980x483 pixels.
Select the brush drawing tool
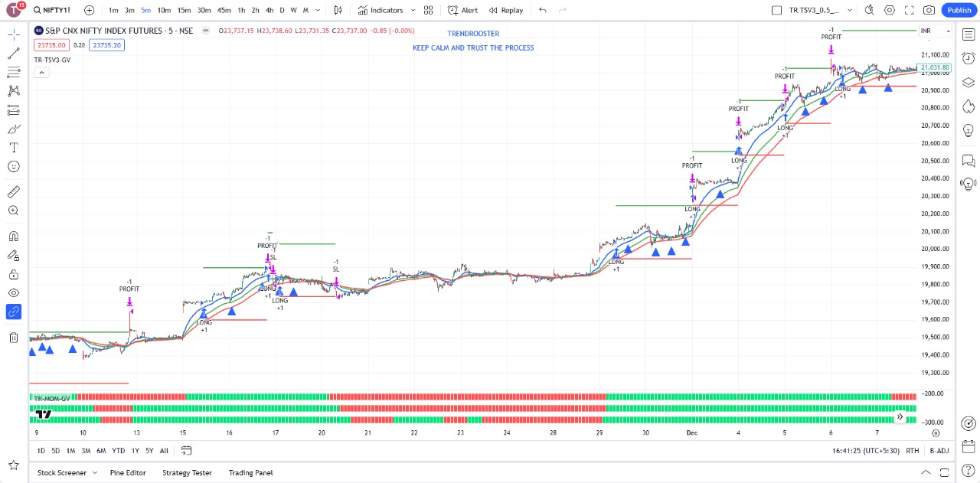[x=14, y=129]
